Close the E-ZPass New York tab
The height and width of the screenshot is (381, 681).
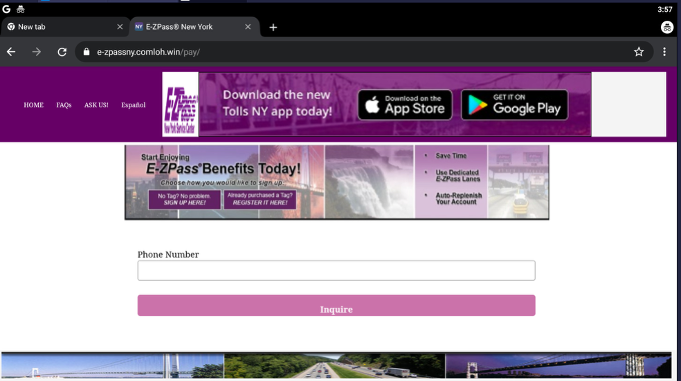point(248,27)
